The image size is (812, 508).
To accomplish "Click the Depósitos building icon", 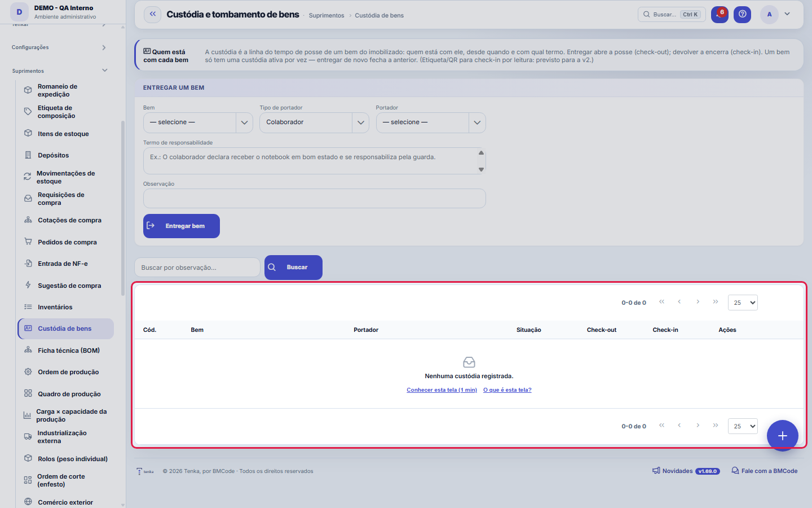I will click(x=28, y=155).
